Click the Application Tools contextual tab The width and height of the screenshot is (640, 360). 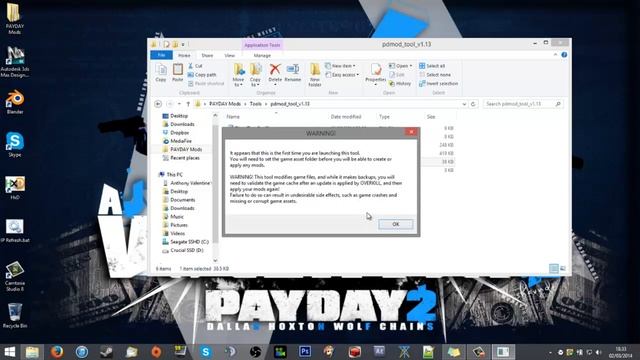coord(262,45)
